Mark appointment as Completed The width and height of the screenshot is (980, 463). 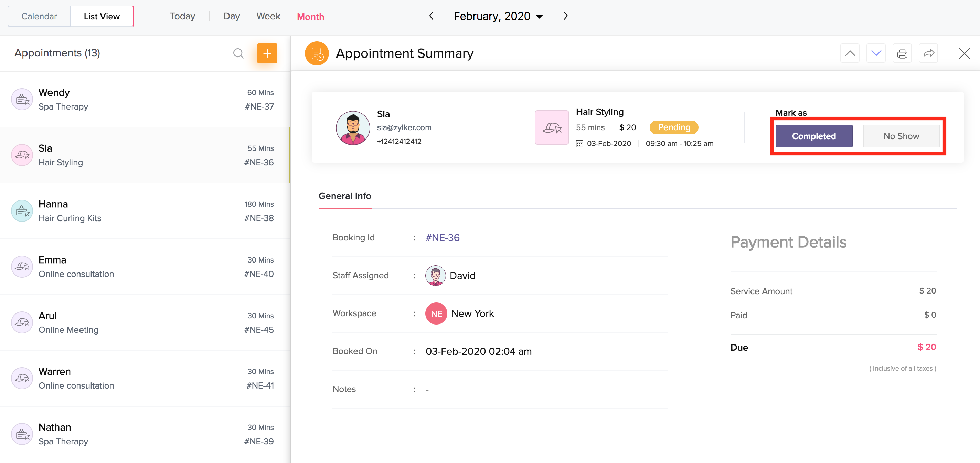tap(814, 136)
